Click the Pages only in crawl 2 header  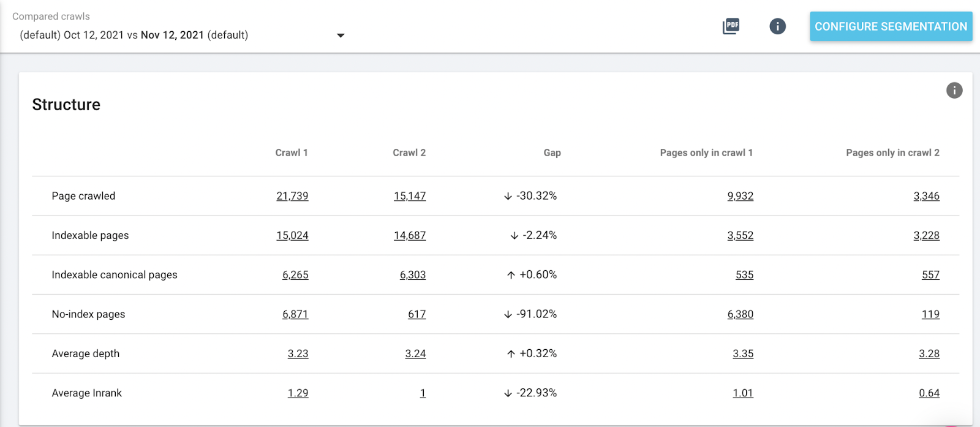pos(892,153)
